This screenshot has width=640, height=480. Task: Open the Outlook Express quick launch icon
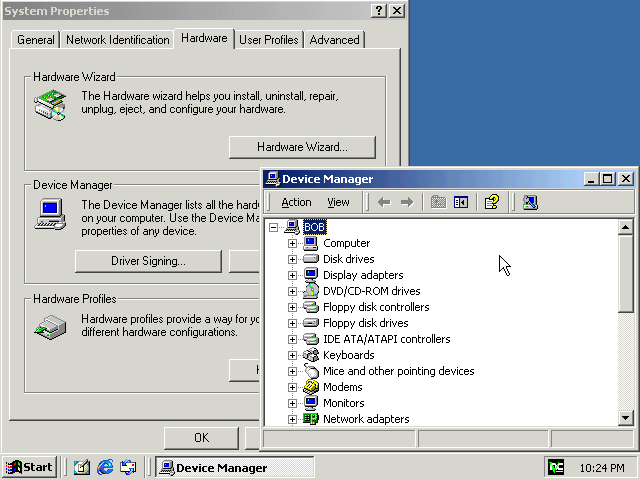point(128,467)
